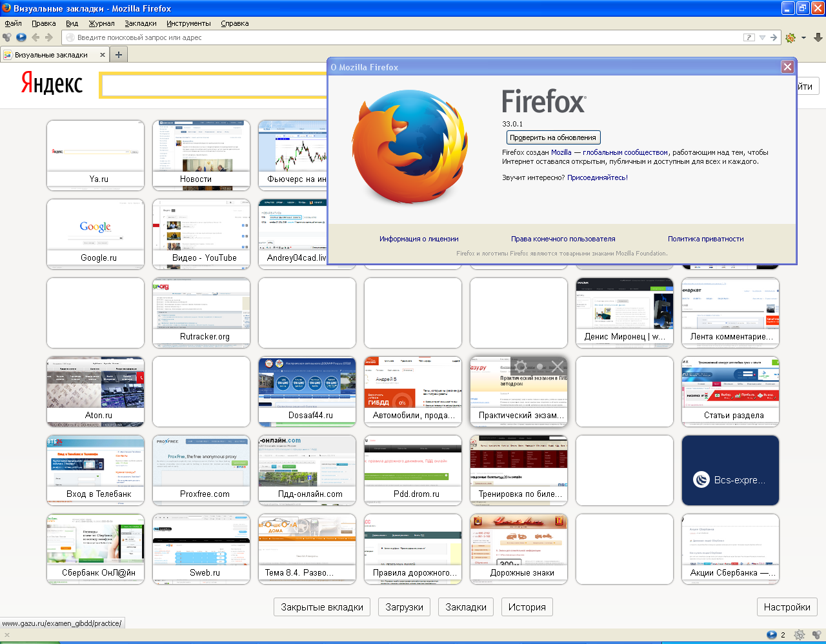Open the Дорожные знаки tile

point(519,549)
